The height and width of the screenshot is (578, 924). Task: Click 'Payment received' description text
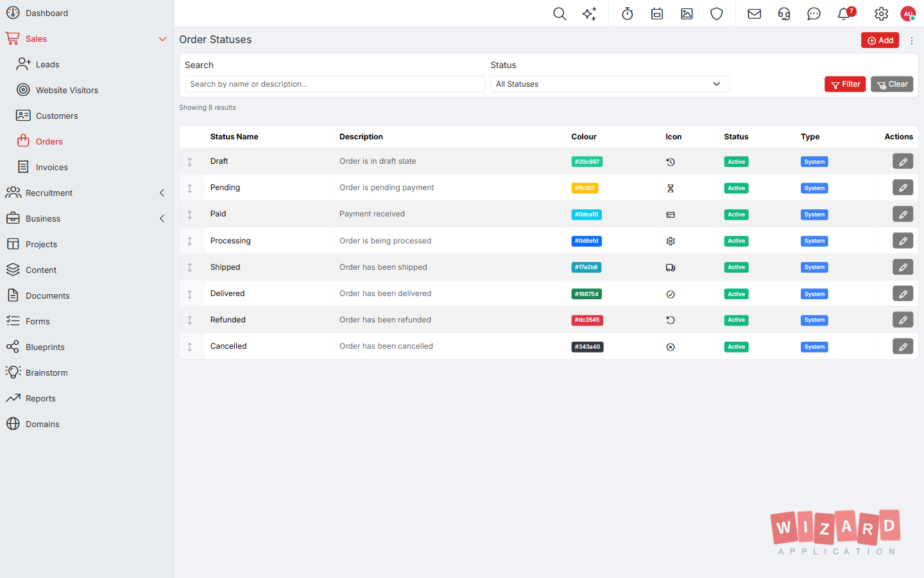[372, 214]
